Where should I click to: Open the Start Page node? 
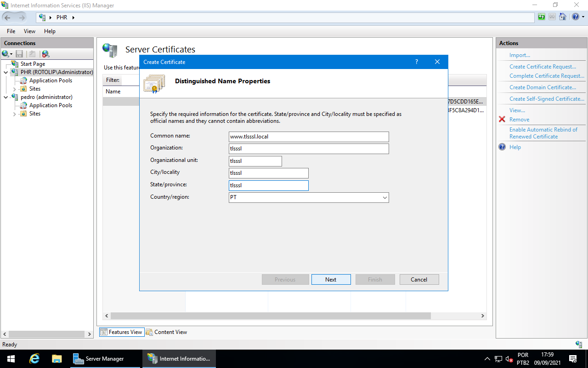(32, 63)
